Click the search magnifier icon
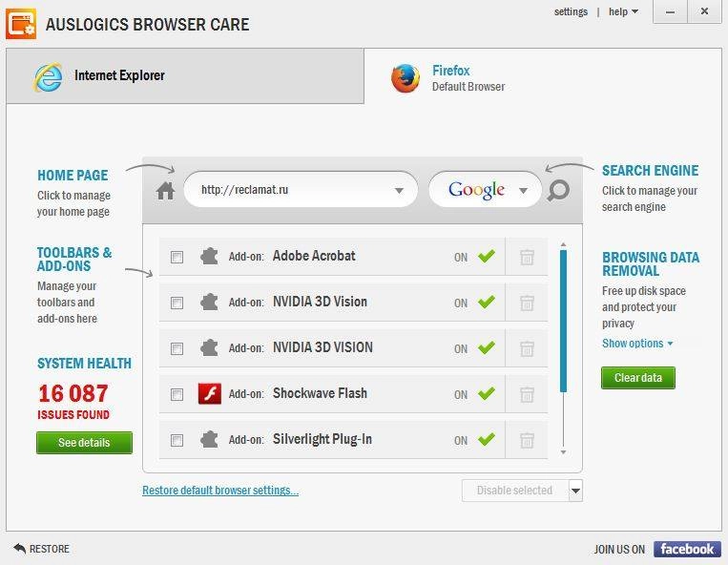Screen dimensions: 728x565 tap(558, 190)
